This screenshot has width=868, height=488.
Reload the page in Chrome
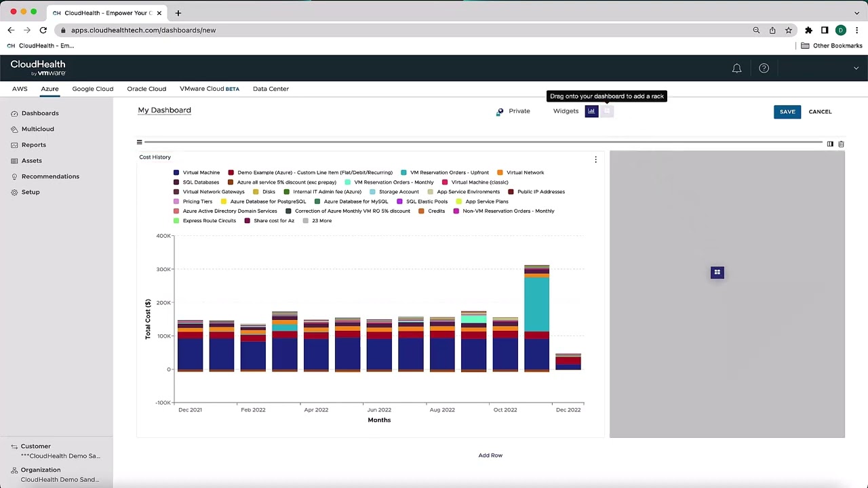point(43,30)
